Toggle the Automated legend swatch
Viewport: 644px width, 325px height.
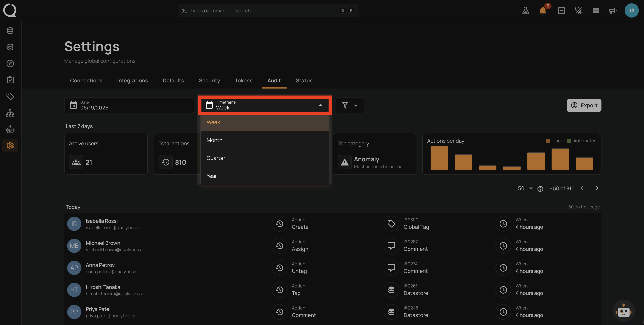pyautogui.click(x=569, y=141)
